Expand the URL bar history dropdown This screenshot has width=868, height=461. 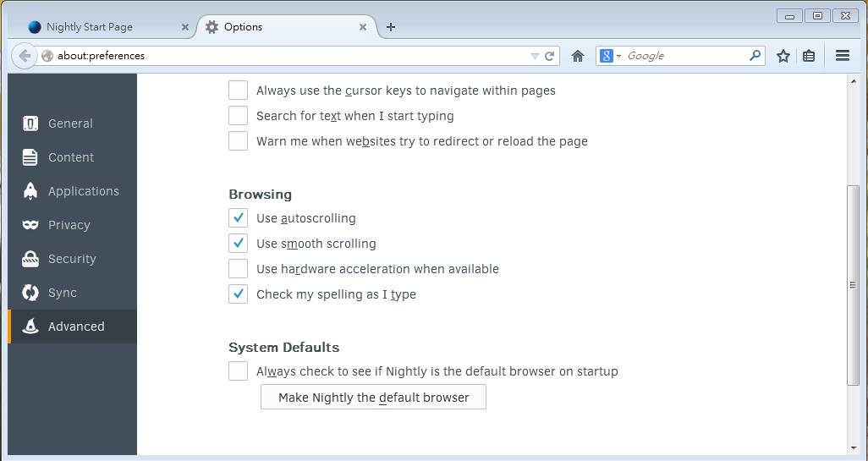click(x=535, y=56)
